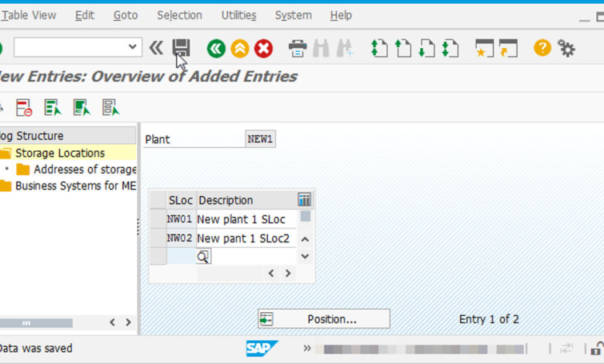This screenshot has width=604, height=364.
Task: Click the Save floppy disk icon
Action: pyautogui.click(x=181, y=48)
